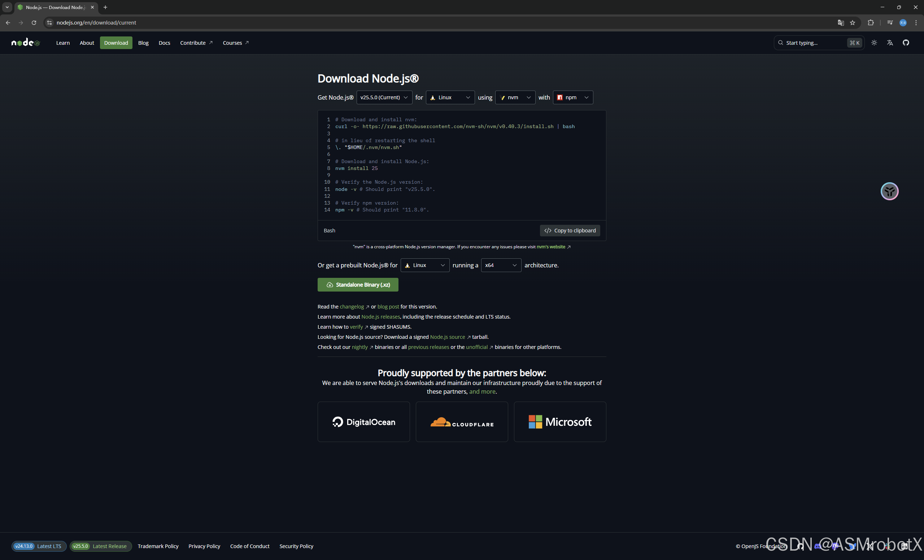Click the Start typing search field
924x560 pixels.
[x=814, y=43]
